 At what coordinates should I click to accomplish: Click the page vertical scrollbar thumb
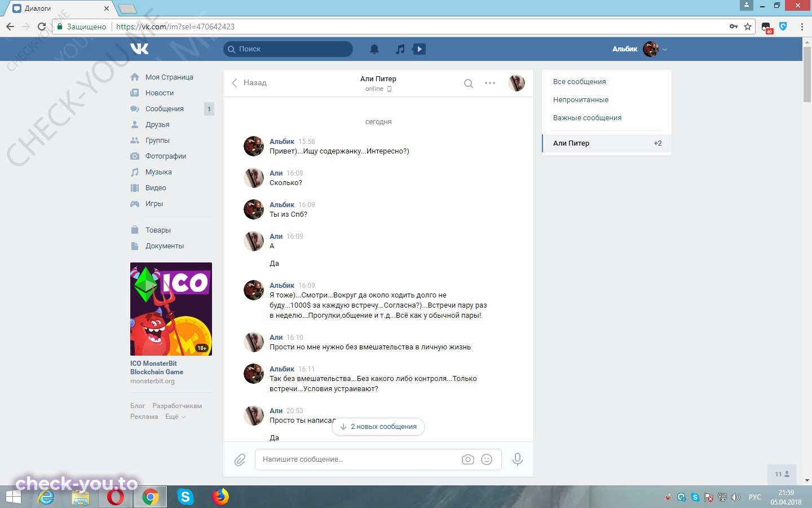[807, 75]
